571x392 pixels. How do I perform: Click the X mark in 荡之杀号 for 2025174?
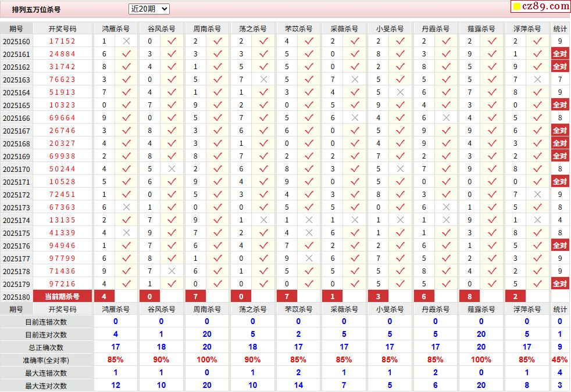pyautogui.click(x=263, y=220)
